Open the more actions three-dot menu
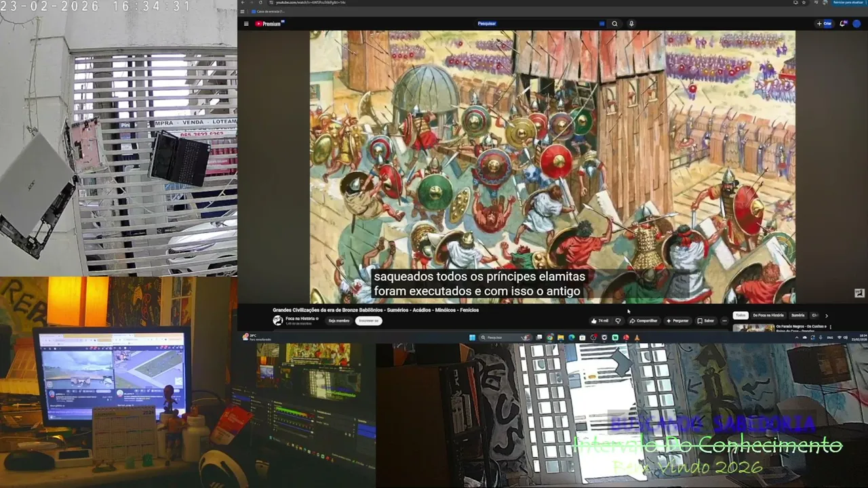The width and height of the screenshot is (868, 488). 724,321
